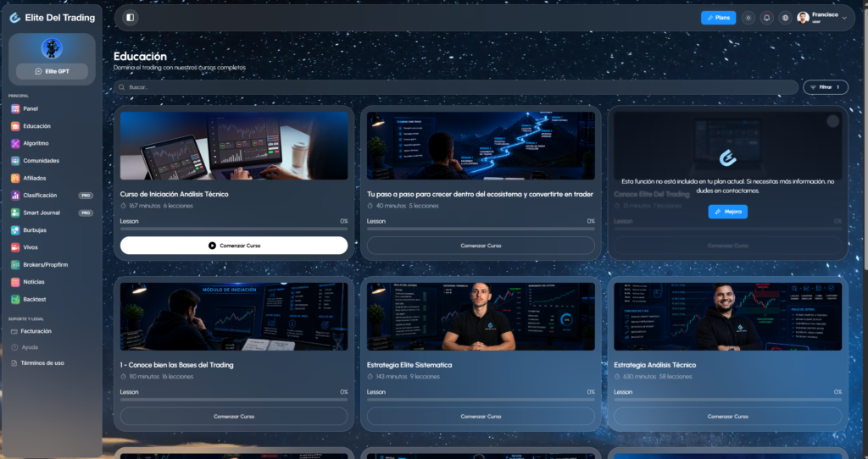Image resolution: width=868 pixels, height=459 pixels.
Task: Open the Noticias sidebar icon
Action: coord(15,282)
